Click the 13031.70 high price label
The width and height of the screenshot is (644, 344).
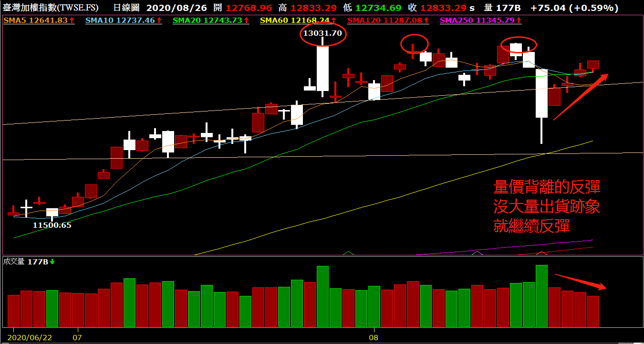tap(323, 33)
